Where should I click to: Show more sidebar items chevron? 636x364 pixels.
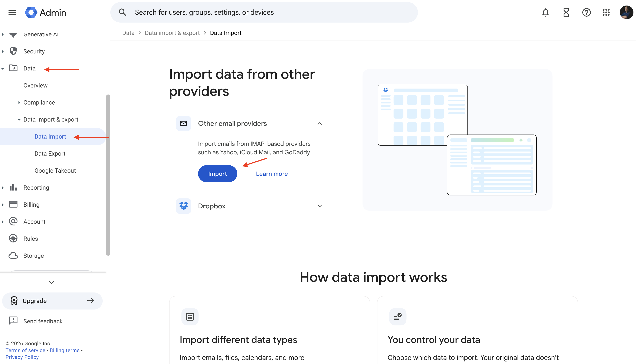pyautogui.click(x=52, y=282)
